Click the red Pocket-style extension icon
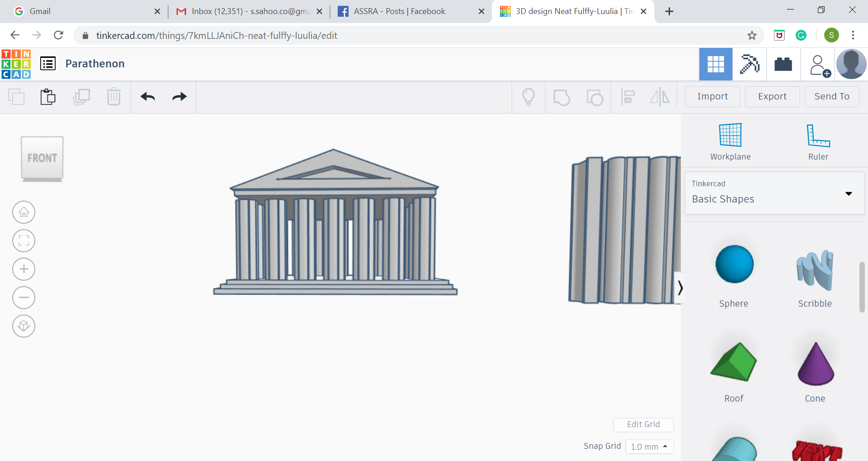 779,35
